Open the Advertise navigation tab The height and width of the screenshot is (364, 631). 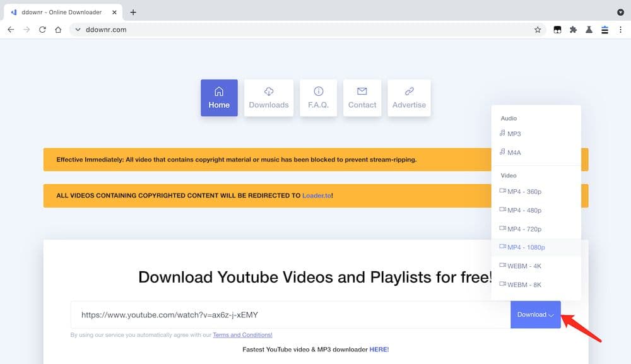[x=410, y=98]
